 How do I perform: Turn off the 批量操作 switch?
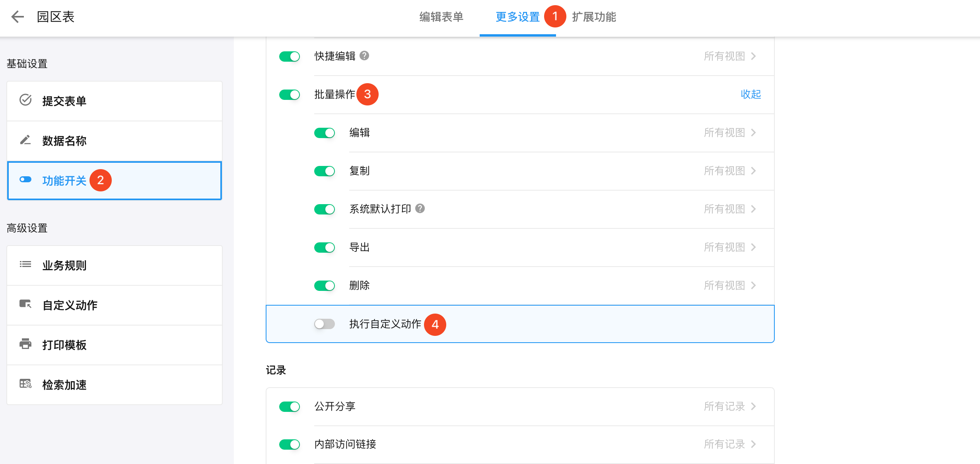[x=290, y=95]
